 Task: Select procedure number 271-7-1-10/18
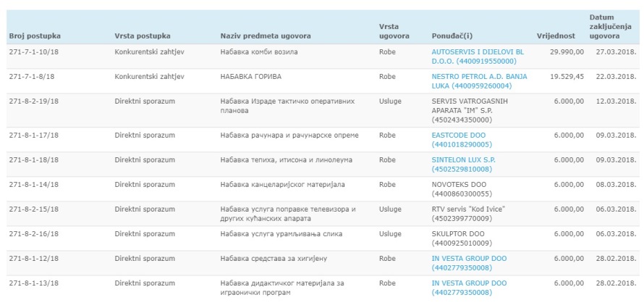[x=34, y=52]
